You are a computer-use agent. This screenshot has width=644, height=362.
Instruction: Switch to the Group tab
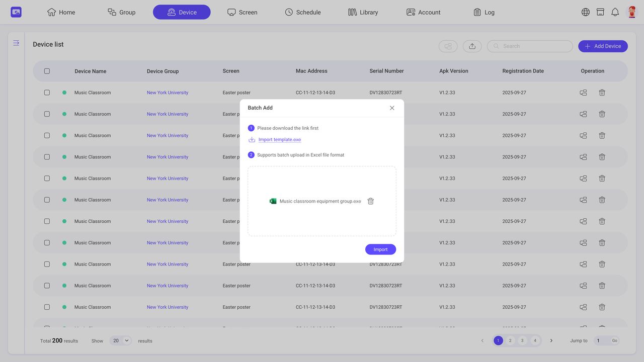121,12
